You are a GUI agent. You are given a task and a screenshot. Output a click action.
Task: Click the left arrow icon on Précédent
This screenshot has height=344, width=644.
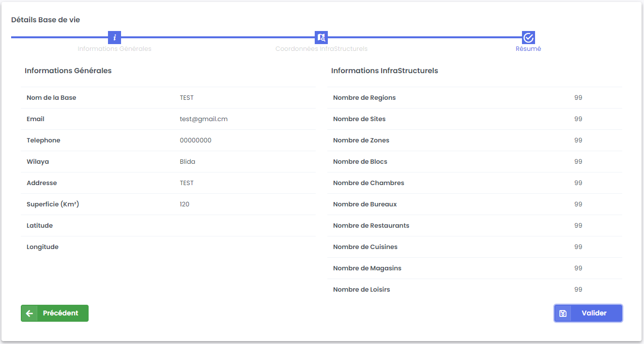coord(30,313)
